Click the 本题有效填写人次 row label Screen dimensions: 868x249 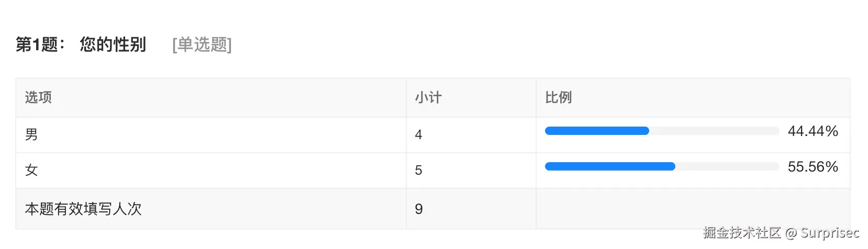click(x=83, y=209)
